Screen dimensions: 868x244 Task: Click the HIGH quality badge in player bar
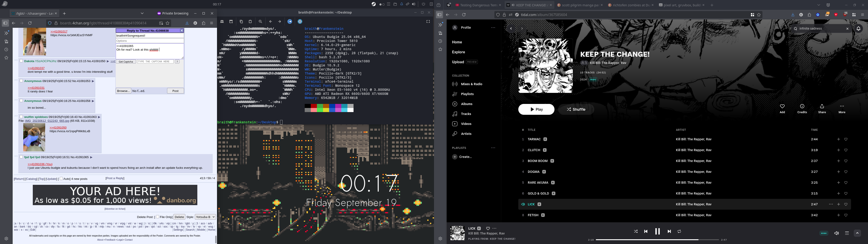pos(824,233)
